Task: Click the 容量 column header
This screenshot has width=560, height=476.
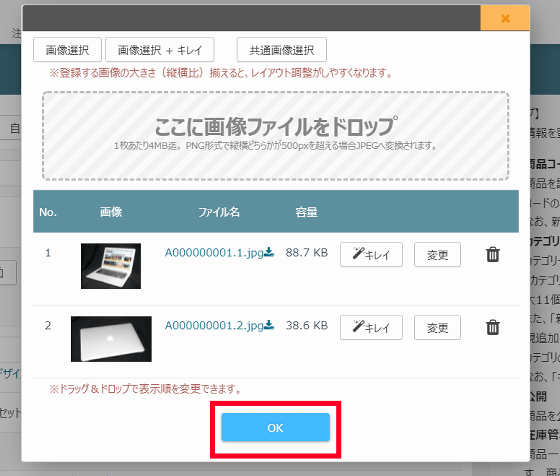Action: pos(306,212)
